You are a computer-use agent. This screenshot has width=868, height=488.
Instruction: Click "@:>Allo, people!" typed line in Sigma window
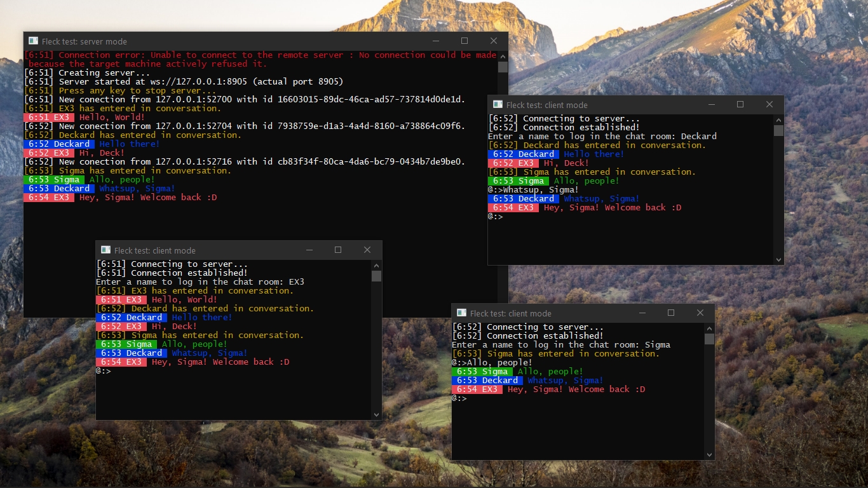click(492, 363)
